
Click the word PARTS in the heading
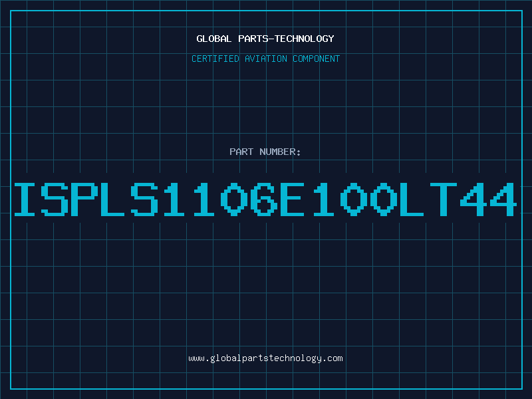253,39
